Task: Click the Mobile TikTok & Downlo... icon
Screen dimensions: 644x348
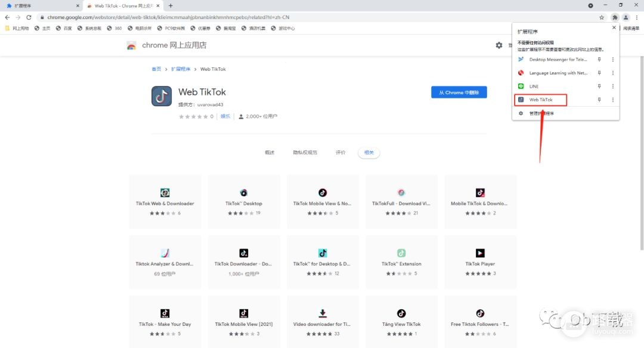Action: point(480,192)
